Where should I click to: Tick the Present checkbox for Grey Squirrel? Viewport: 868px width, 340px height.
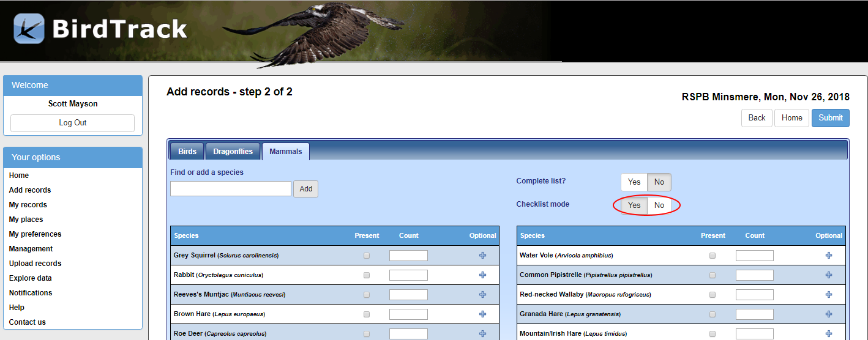point(367,256)
